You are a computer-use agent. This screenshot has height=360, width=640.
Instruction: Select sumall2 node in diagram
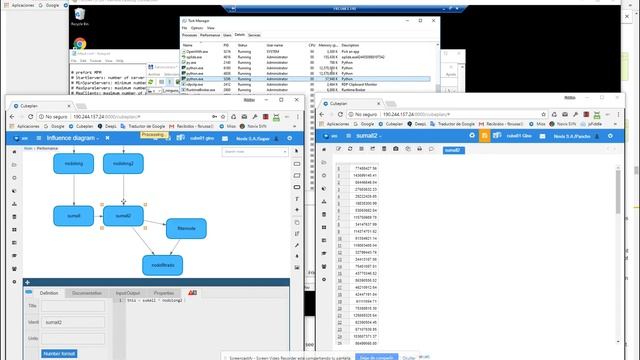click(x=123, y=216)
